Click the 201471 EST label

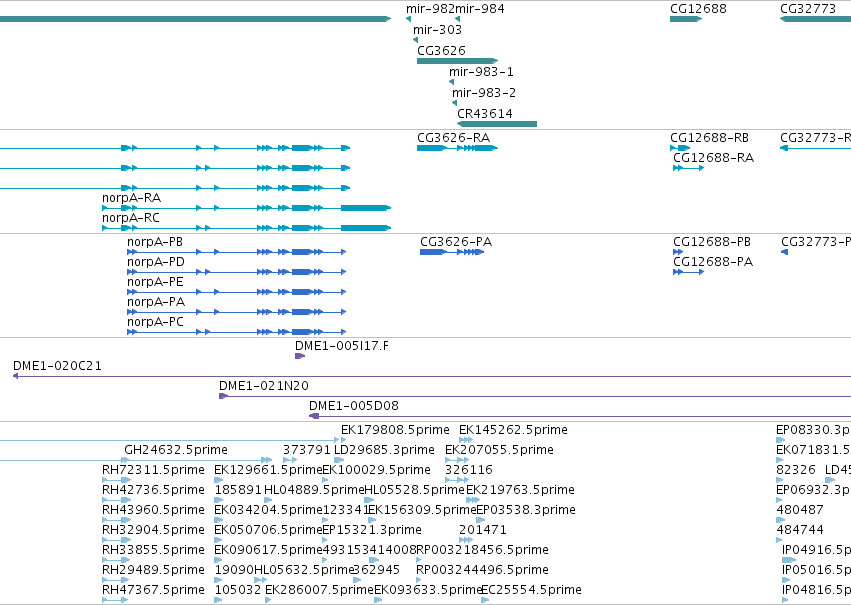482,531
